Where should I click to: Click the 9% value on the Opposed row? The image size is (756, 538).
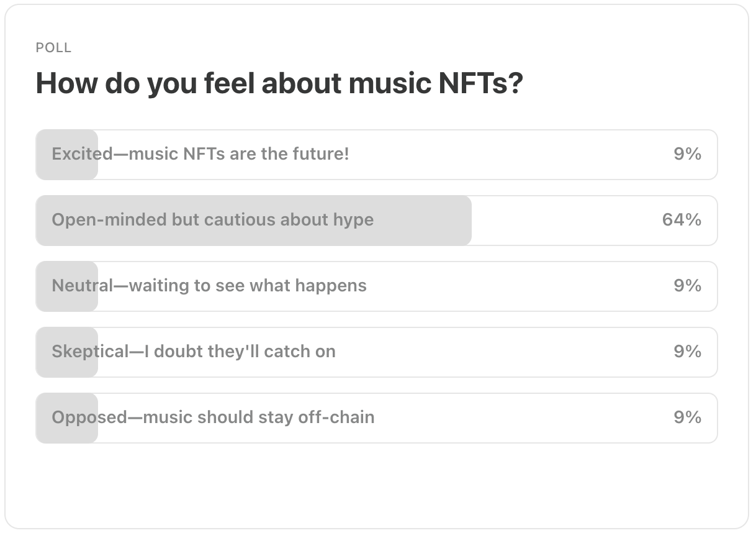coord(688,417)
